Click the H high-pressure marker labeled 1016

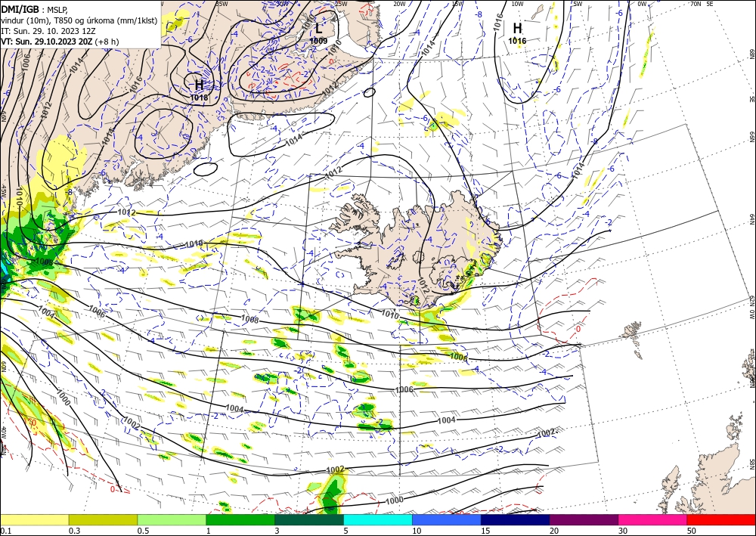[517, 29]
